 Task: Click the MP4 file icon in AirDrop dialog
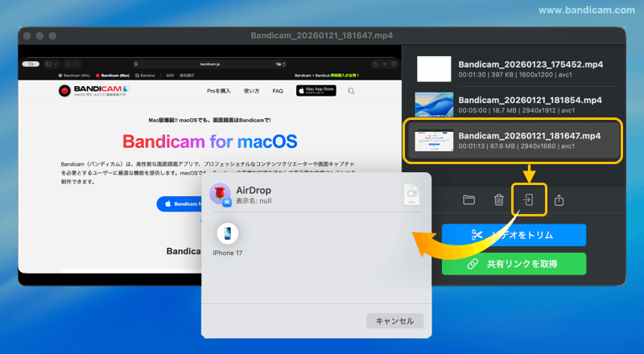click(411, 195)
